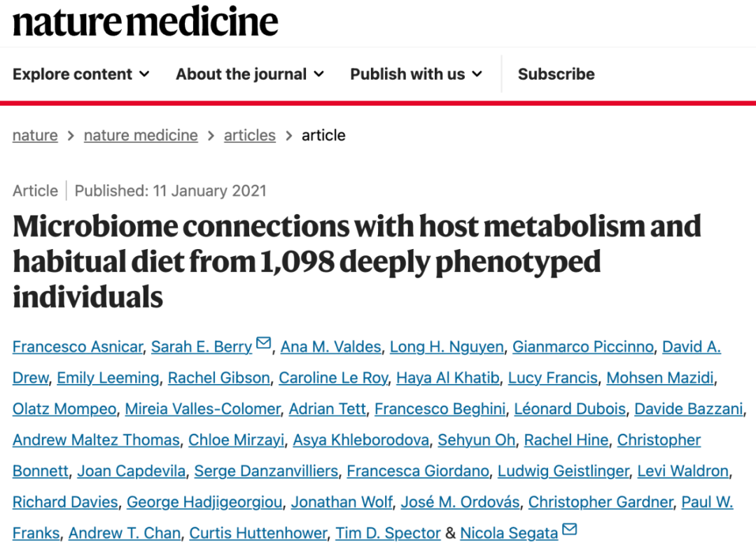Image resolution: width=756 pixels, height=547 pixels.
Task: Expand the About the journal chevron
Action: click(318, 74)
